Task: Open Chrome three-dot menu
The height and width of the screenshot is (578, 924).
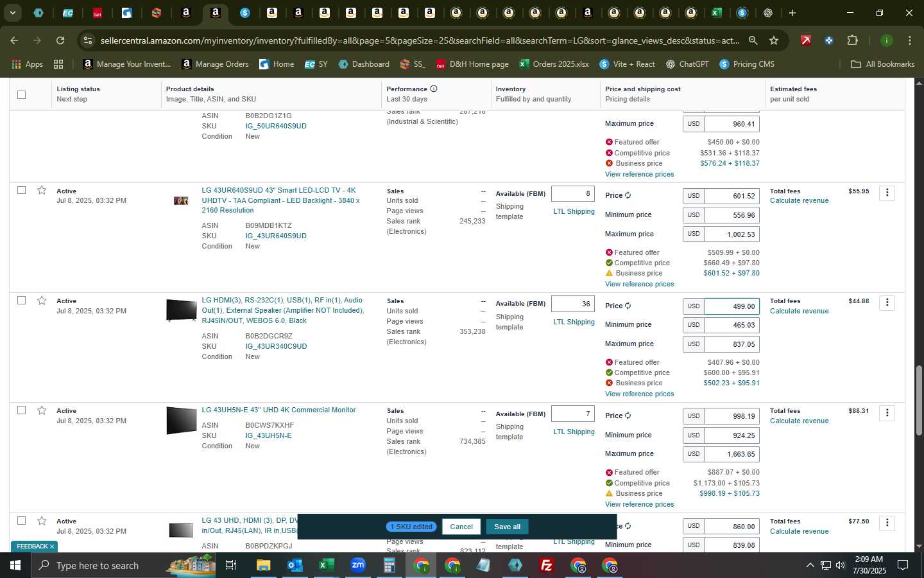Action: click(909, 40)
